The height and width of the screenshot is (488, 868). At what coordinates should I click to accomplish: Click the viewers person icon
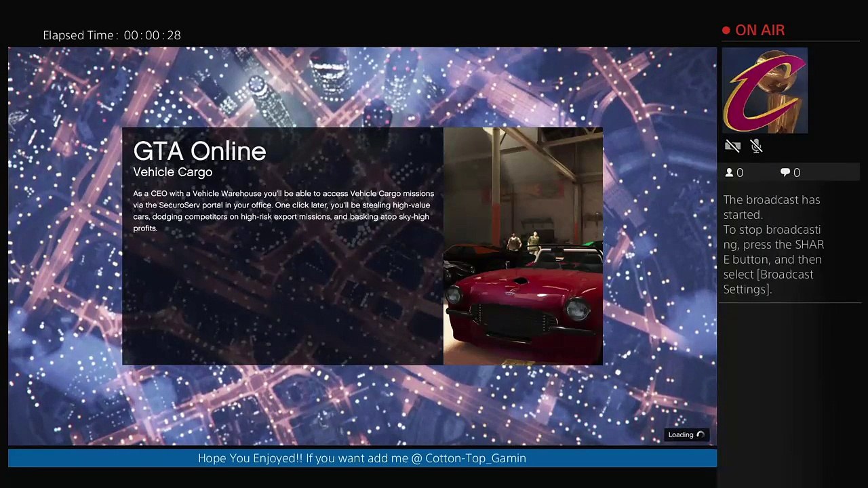coord(730,173)
